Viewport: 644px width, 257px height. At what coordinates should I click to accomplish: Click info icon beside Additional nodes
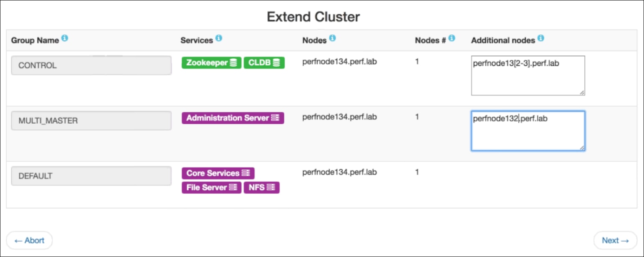[541, 38]
